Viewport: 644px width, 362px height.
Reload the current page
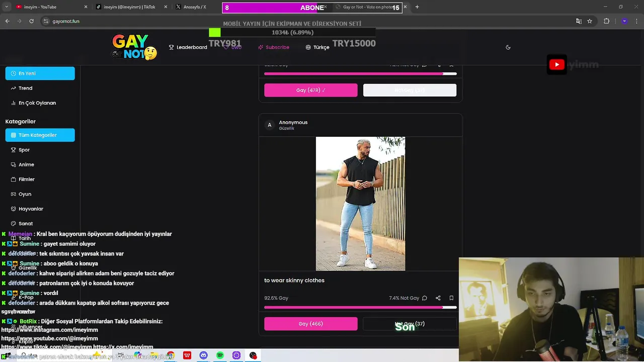coord(31,21)
